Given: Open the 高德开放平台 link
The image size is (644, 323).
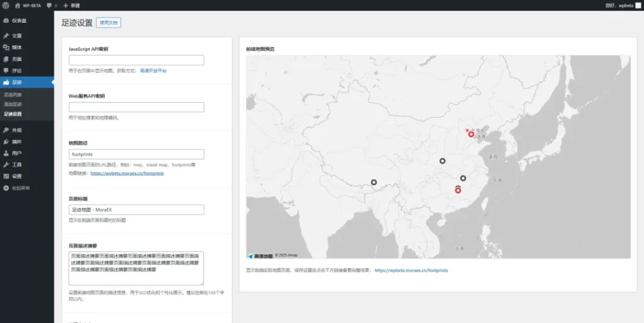Looking at the screenshot, I should pos(153,71).
